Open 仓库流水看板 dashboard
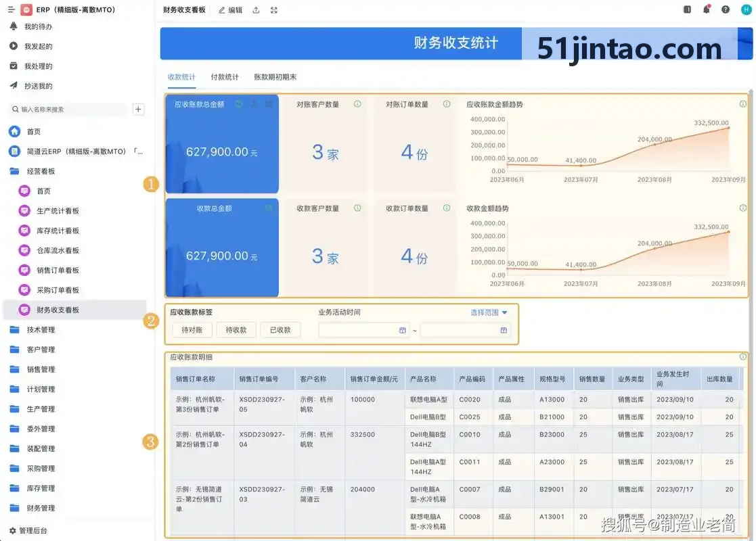 (x=58, y=250)
